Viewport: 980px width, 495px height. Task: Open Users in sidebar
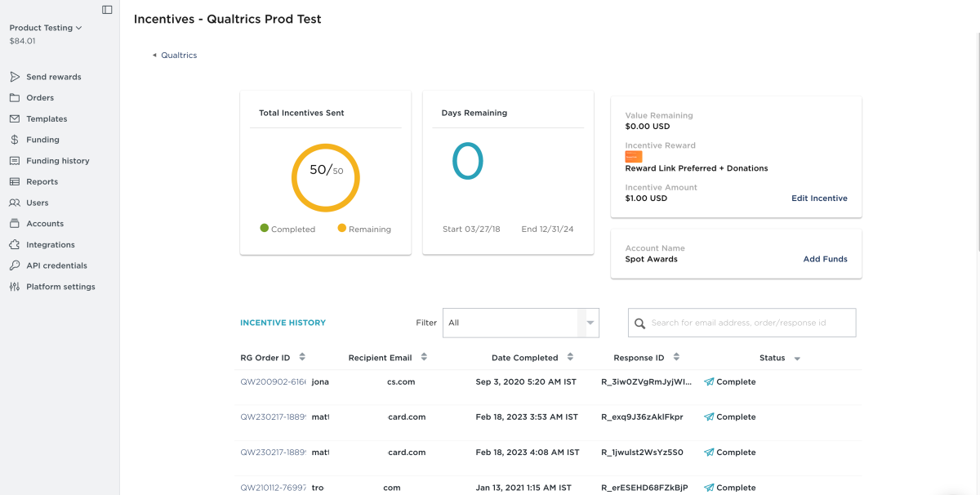point(38,203)
